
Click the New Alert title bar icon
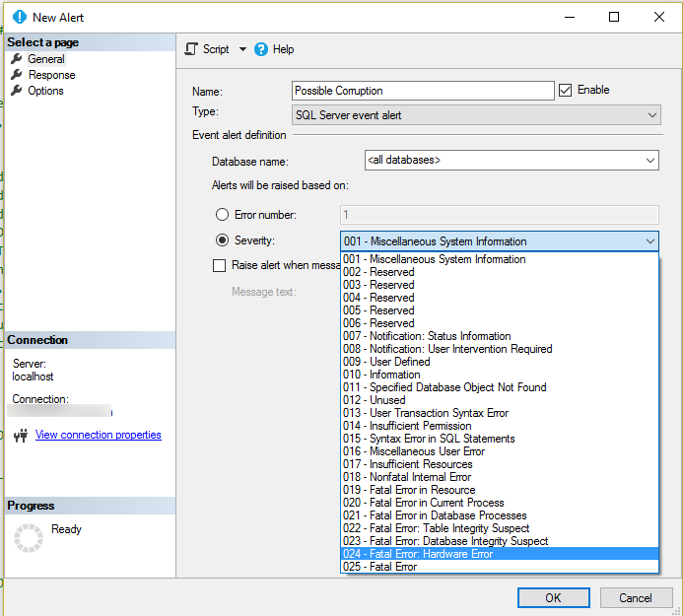tap(20, 17)
